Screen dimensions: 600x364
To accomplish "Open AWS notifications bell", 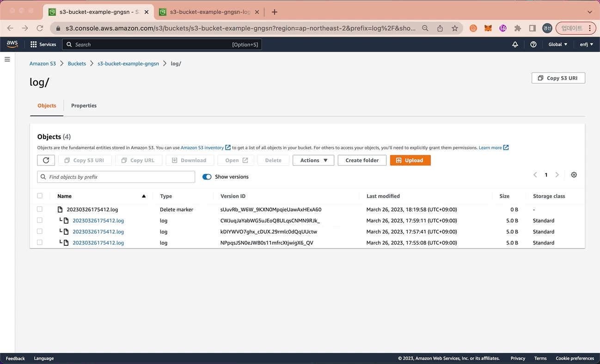I will pos(515,44).
